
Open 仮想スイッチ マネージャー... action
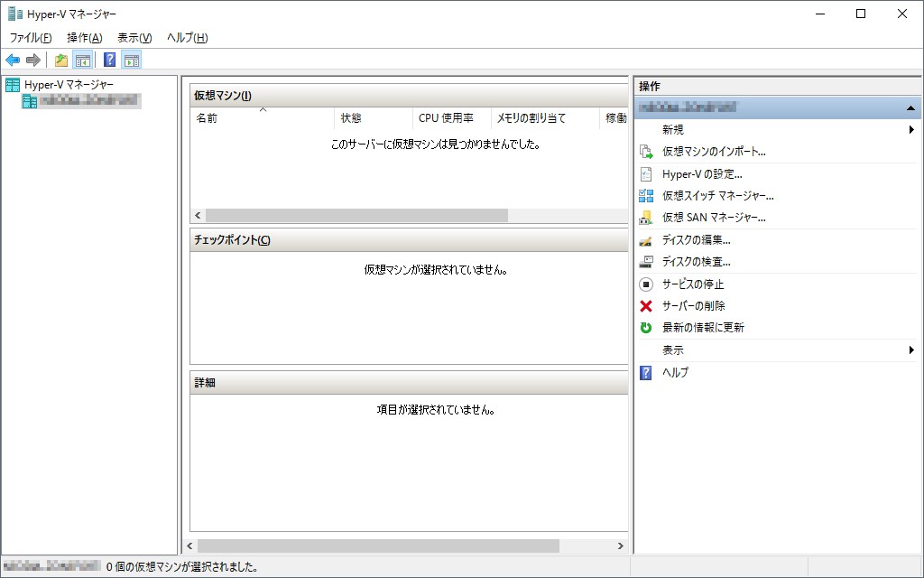pyautogui.click(x=717, y=196)
